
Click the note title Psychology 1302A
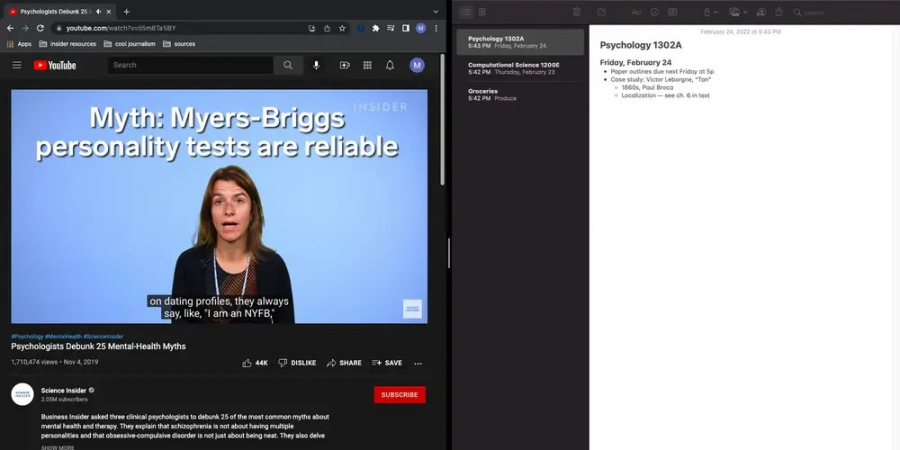pos(641,45)
